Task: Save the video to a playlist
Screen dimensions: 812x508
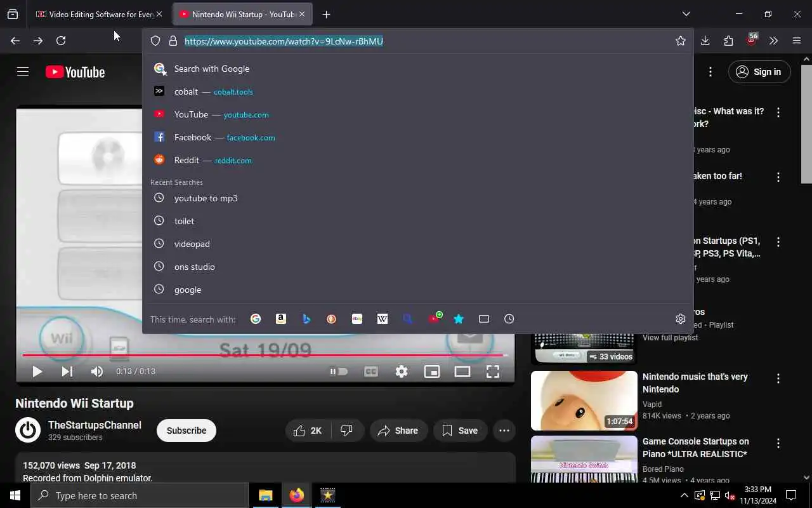Action: 460,431
